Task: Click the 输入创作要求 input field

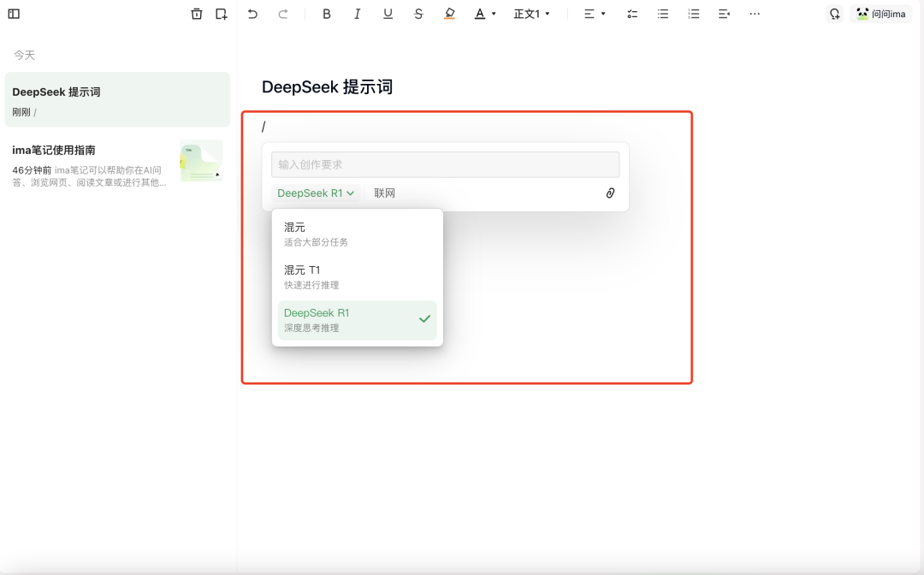Action: [x=445, y=164]
